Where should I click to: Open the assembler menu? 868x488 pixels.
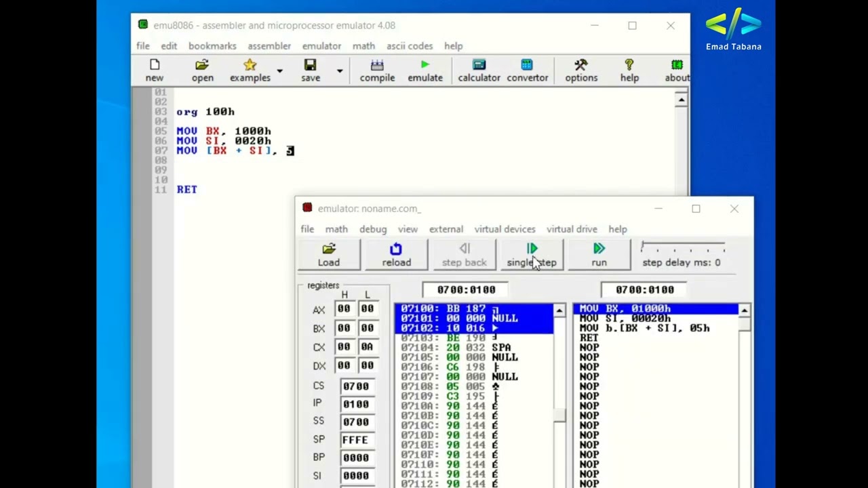point(269,46)
